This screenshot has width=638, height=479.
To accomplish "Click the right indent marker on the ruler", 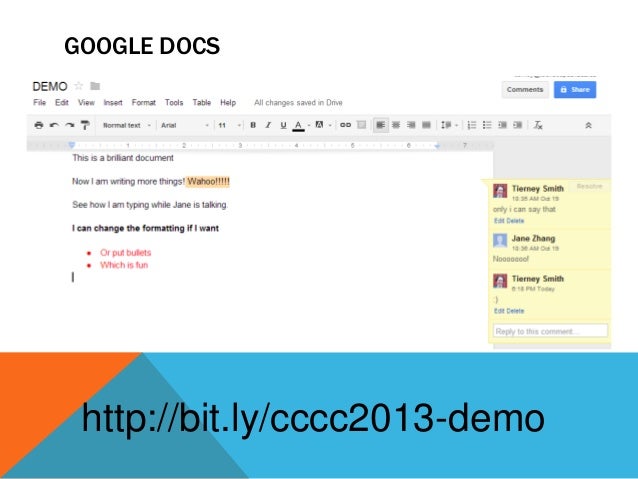I will click(437, 145).
